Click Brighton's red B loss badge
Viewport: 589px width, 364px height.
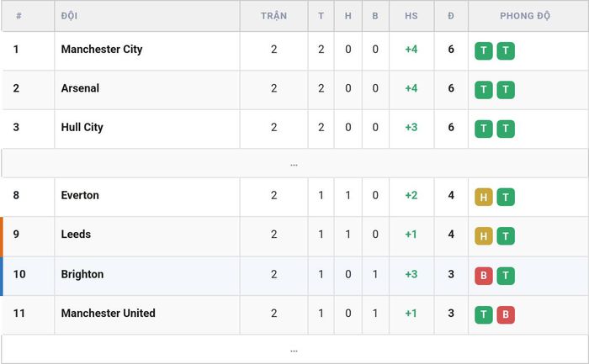(x=484, y=276)
